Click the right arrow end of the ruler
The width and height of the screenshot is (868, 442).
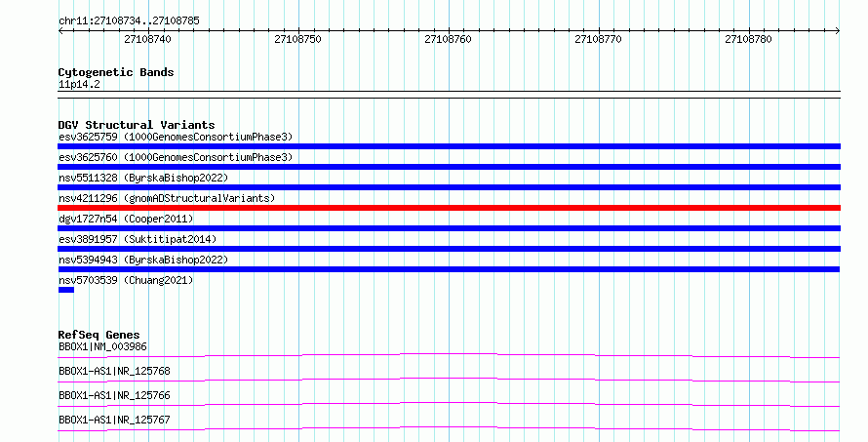coord(838,31)
